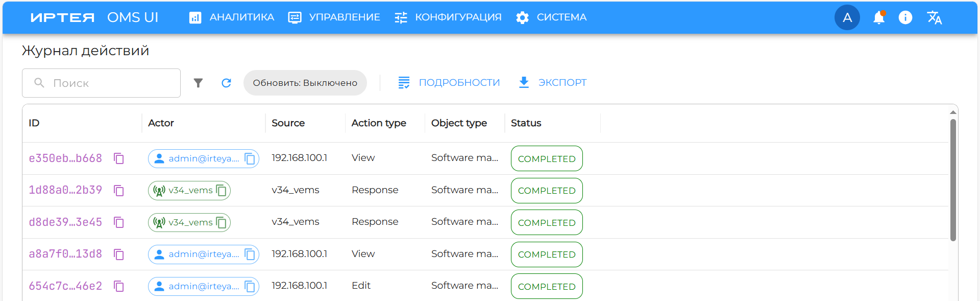This screenshot has height=301, width=980.
Task: Toggle the 'Обновить: Выключено' auto-refresh chip
Action: point(305,83)
